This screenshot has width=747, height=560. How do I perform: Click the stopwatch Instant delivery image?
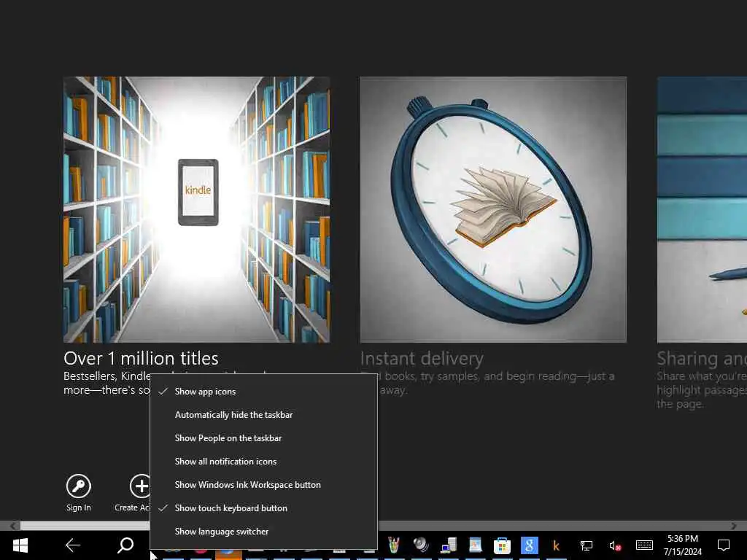[x=493, y=209]
